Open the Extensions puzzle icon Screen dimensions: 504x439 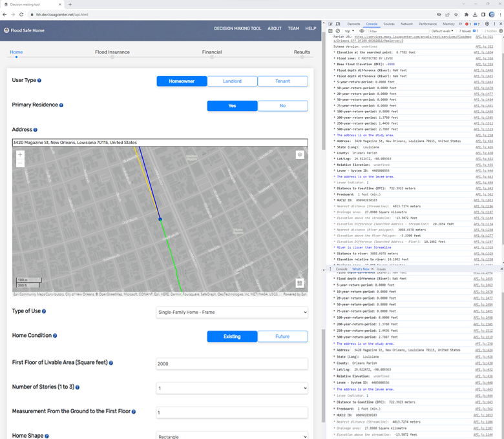(467, 14)
